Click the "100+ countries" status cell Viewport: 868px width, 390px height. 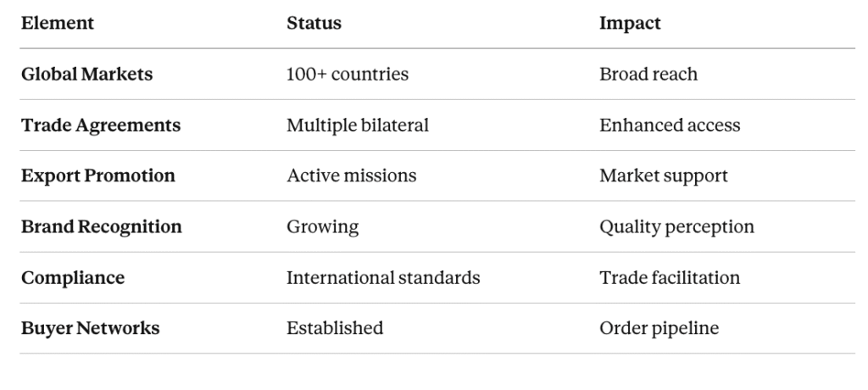[348, 75]
